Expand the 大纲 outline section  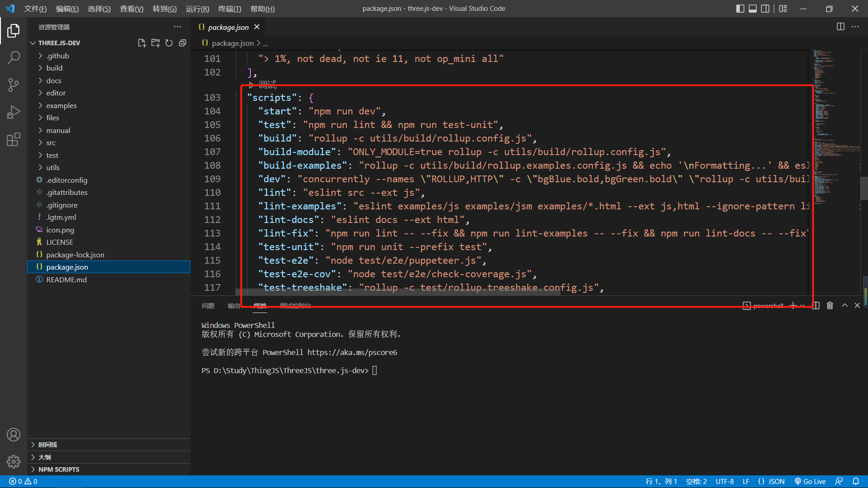click(108, 457)
